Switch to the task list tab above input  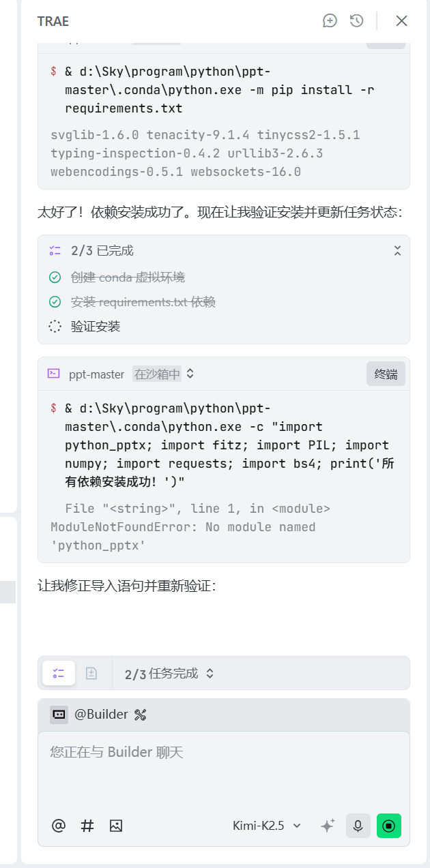(59, 674)
